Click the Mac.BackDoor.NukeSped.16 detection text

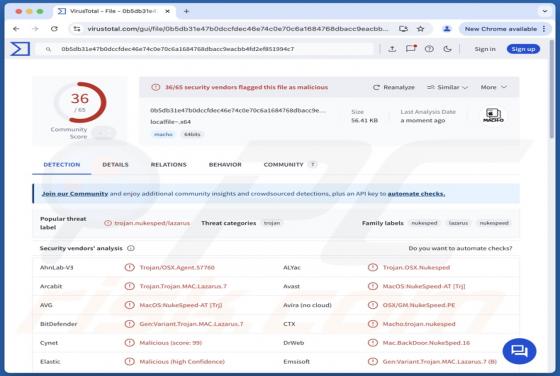tap(426, 343)
